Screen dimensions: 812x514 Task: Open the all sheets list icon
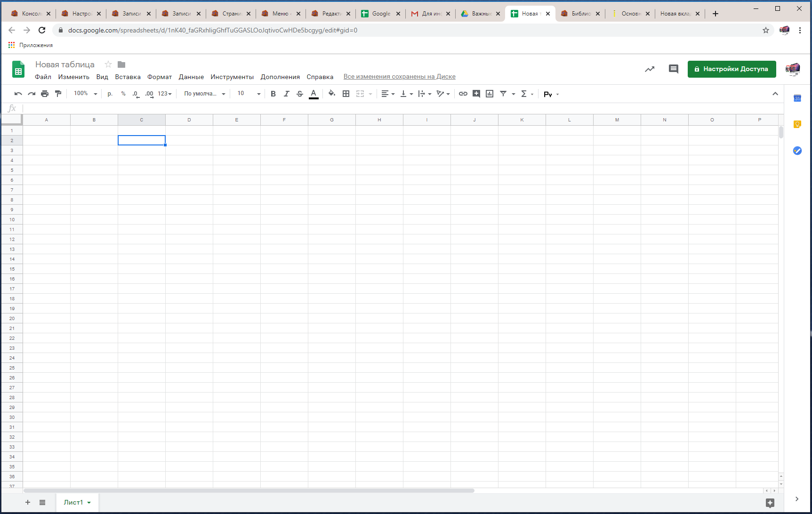click(x=42, y=502)
